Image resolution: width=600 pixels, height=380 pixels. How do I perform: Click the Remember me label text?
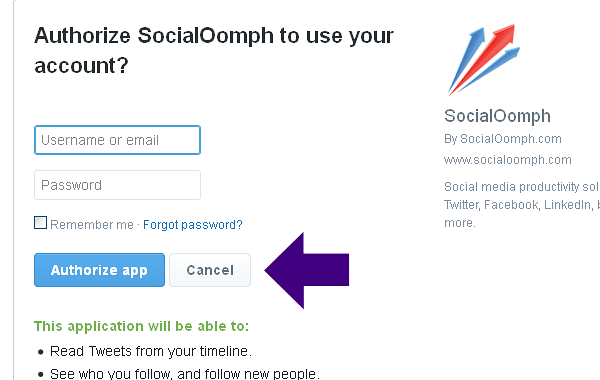click(x=92, y=225)
